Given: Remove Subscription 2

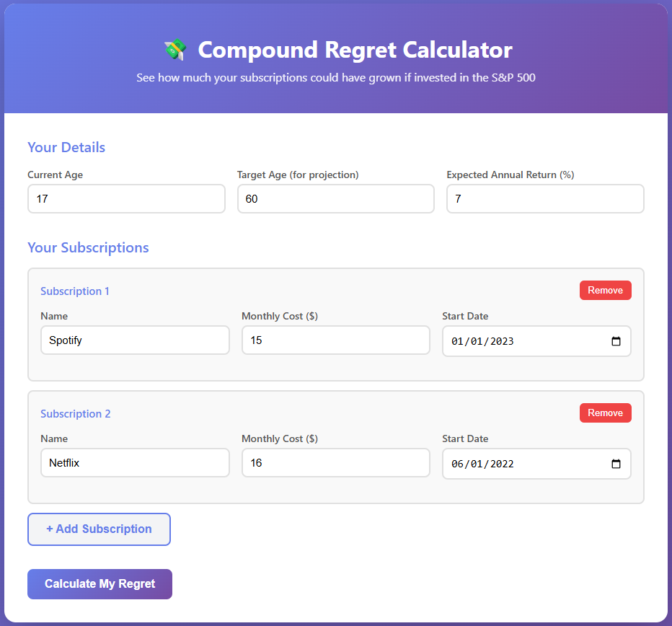Looking at the screenshot, I should [605, 413].
